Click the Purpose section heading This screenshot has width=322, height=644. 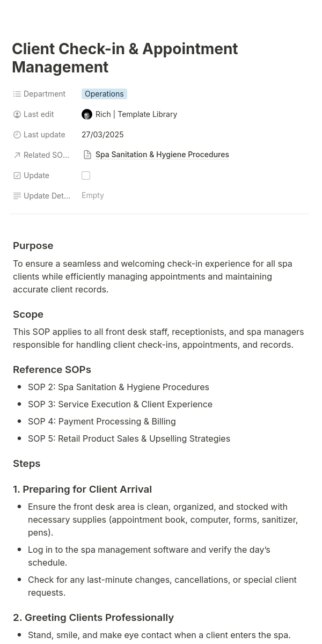point(33,246)
